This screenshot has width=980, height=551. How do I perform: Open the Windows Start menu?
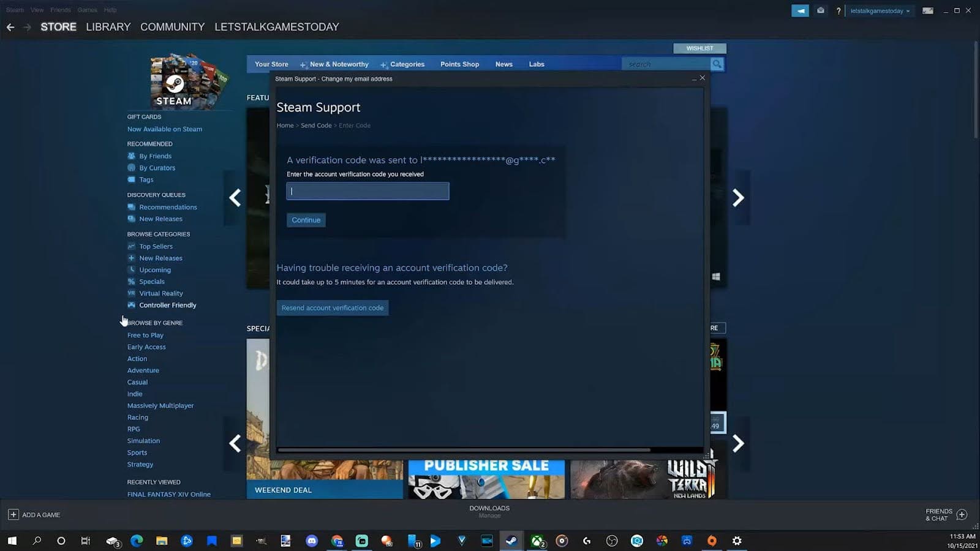12,541
